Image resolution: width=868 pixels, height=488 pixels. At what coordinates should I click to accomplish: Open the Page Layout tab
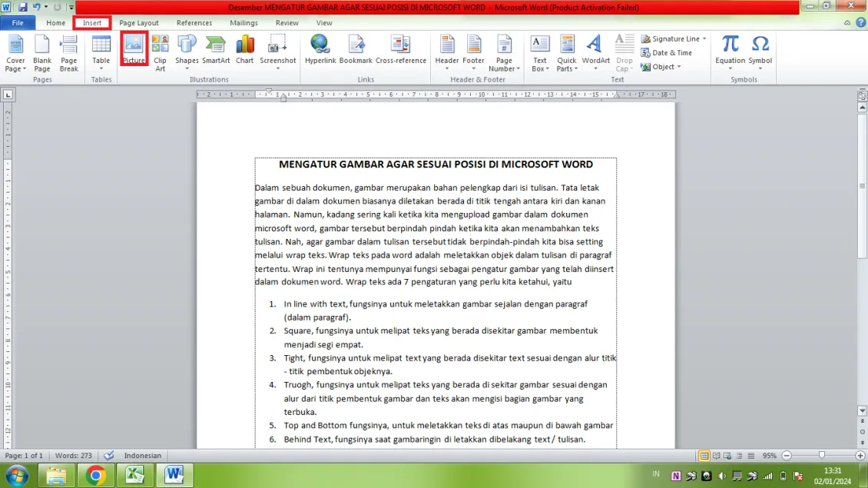[138, 23]
